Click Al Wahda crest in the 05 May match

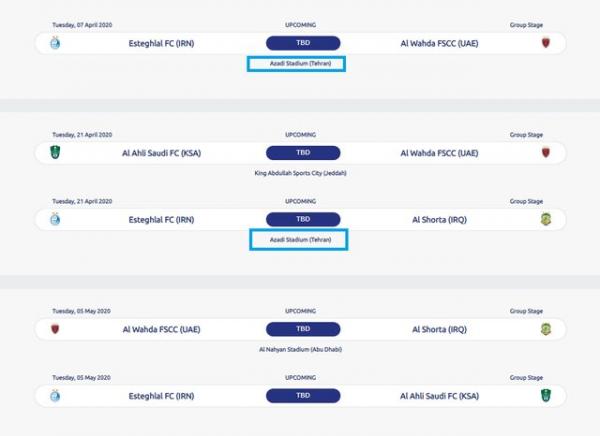click(x=55, y=328)
